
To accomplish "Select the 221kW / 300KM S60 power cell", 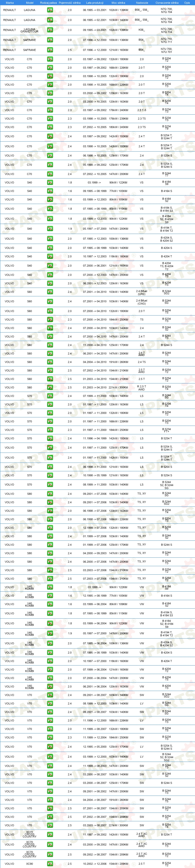I will click(x=118, y=387).
